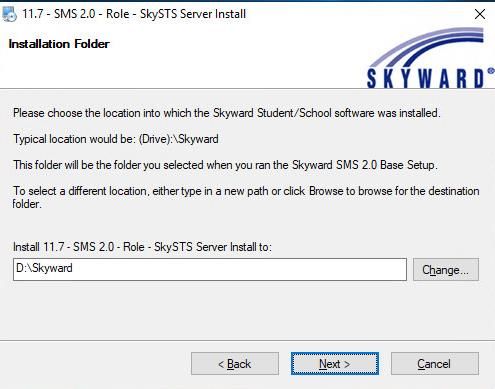Click the SKYWARD wordmark logo
The image size is (495, 389).
coord(426,79)
